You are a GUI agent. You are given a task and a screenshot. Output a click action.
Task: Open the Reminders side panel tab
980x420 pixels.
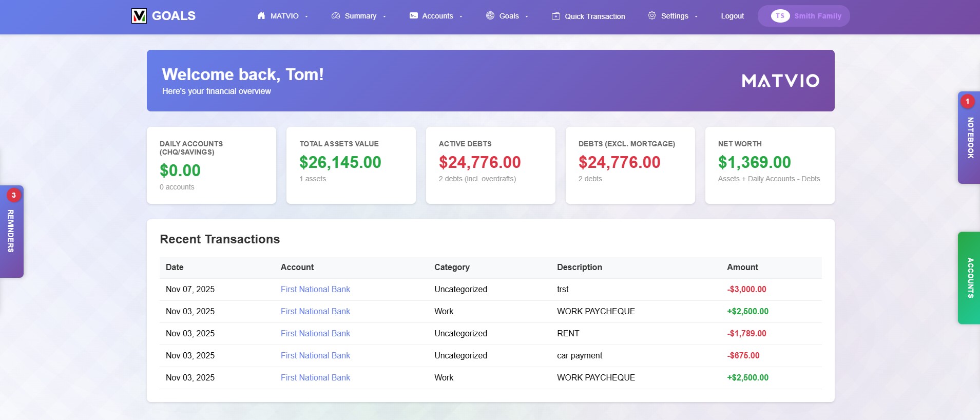pyautogui.click(x=11, y=231)
